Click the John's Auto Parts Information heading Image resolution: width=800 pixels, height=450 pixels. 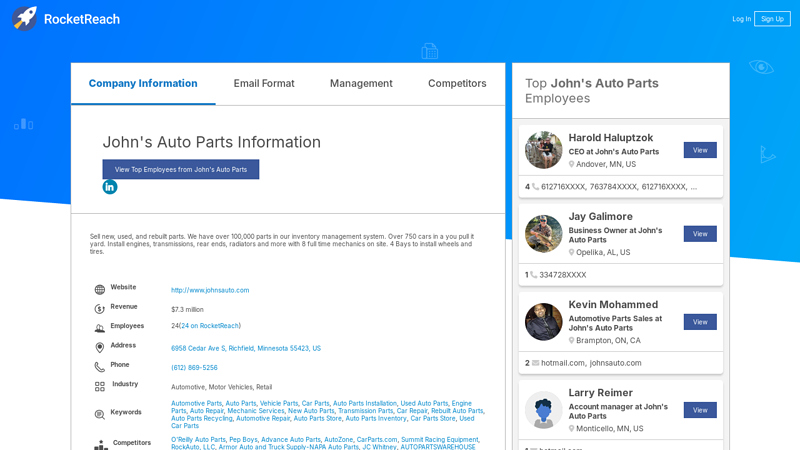pyautogui.click(x=212, y=142)
